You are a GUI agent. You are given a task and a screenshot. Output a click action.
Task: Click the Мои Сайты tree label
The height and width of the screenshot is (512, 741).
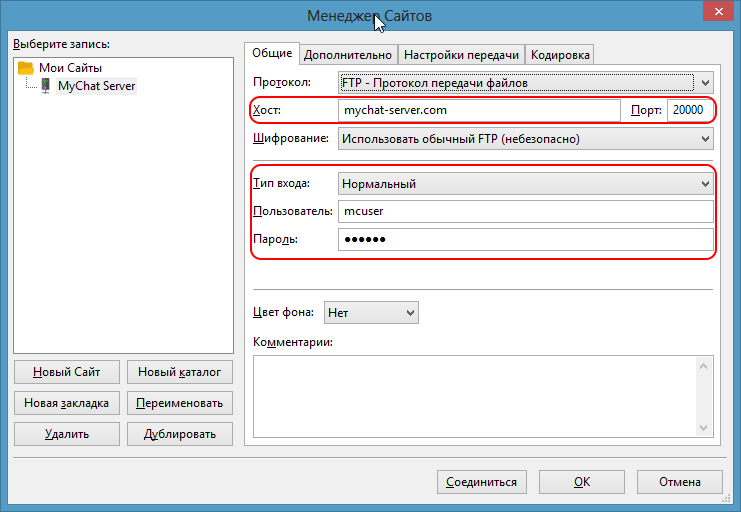[x=70, y=68]
